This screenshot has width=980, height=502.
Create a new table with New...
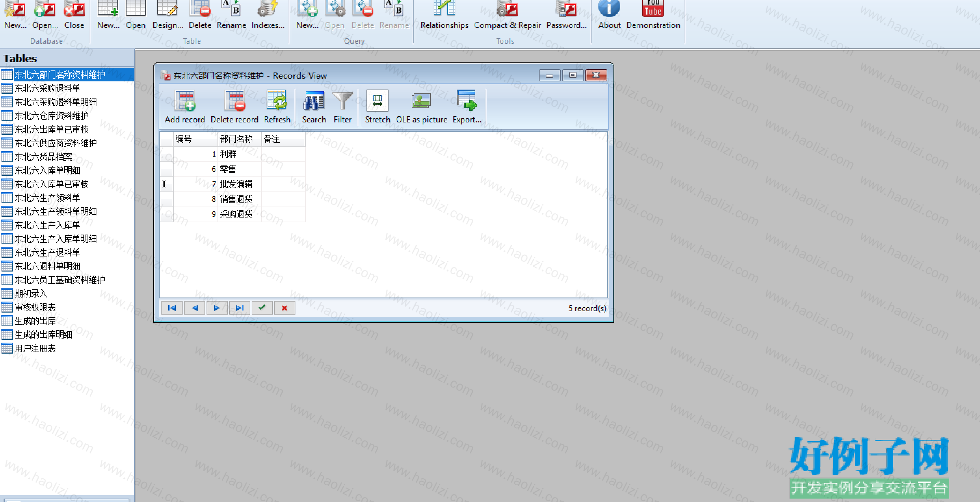[108, 15]
